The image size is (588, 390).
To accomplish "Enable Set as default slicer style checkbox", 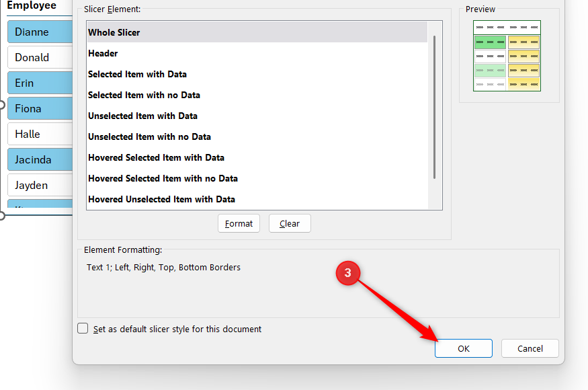I will coord(83,328).
